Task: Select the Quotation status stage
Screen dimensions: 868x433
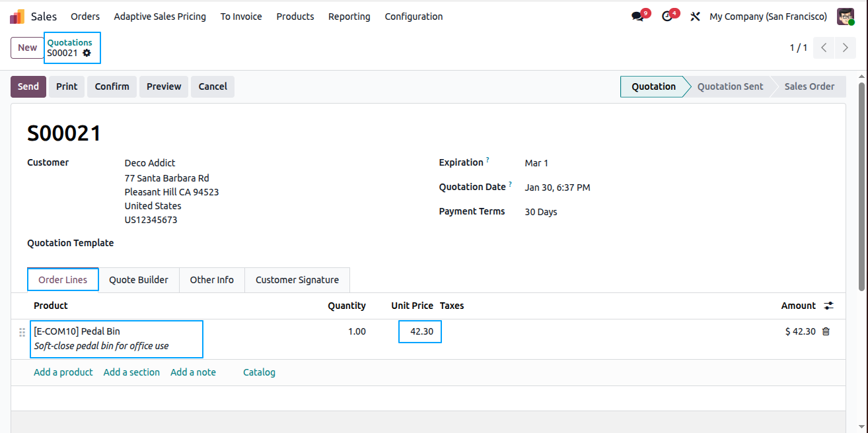Action: (653, 86)
